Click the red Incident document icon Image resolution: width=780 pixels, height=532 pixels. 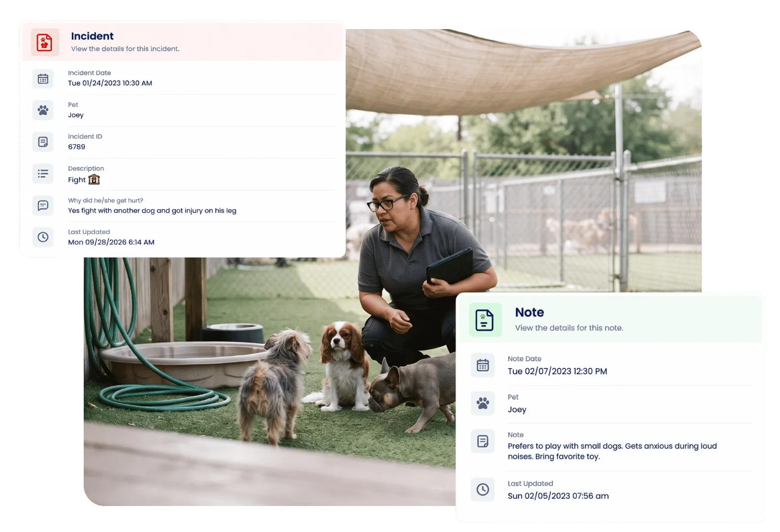point(45,42)
